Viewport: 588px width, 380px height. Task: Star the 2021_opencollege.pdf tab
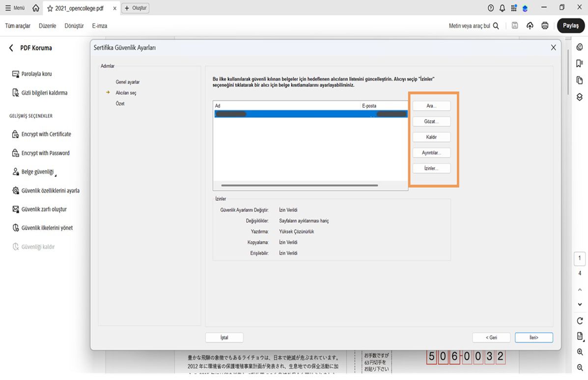pos(50,8)
